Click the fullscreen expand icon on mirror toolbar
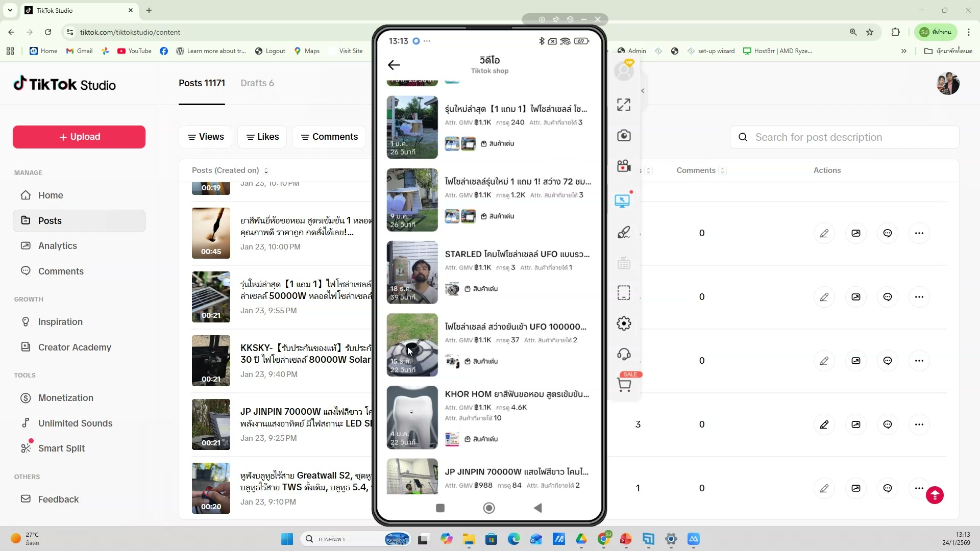980x551 pixels. pyautogui.click(x=624, y=105)
